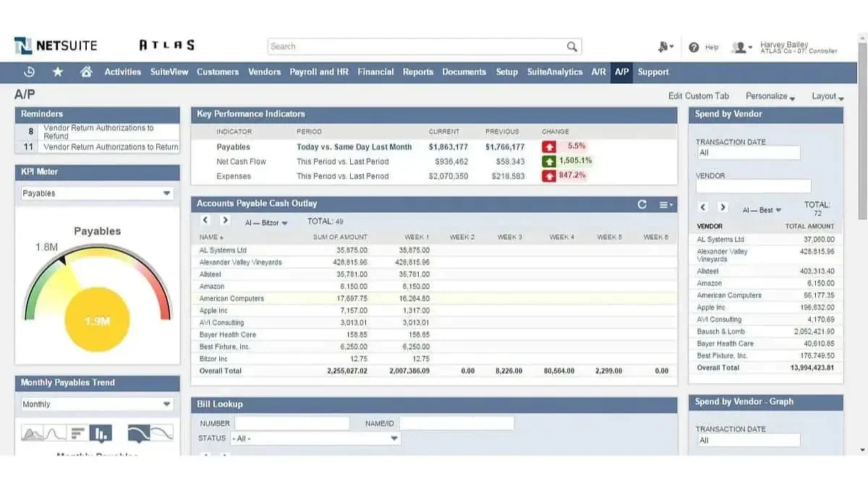Image resolution: width=868 pixels, height=488 pixels.
Task: Go to next page in Spend by Vendor
Action: [723, 207]
